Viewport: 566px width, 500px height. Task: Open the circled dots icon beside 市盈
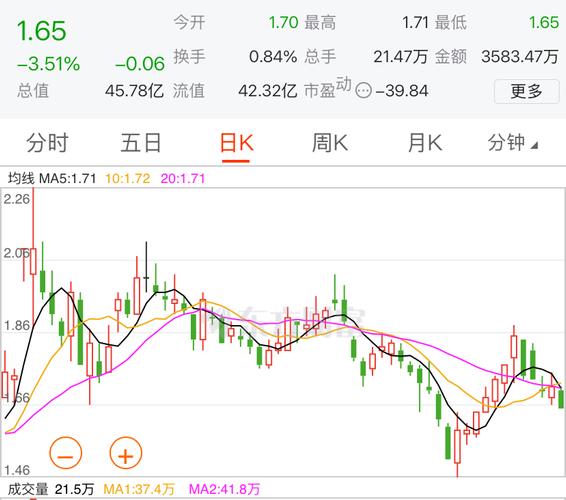point(363,90)
